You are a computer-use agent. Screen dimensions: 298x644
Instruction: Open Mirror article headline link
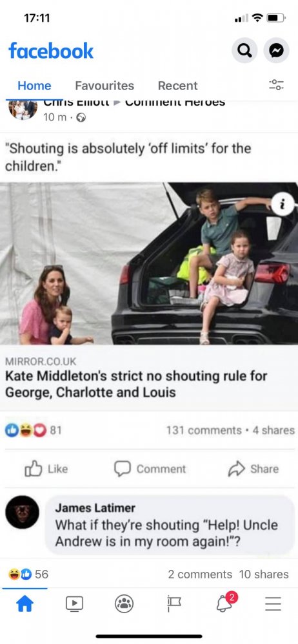tap(136, 384)
